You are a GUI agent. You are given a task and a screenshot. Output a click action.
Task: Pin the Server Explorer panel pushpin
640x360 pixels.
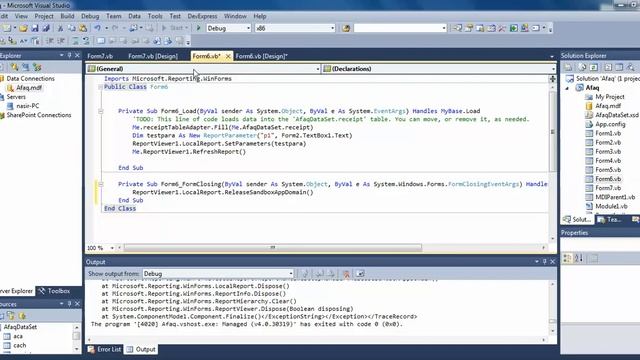69,55
